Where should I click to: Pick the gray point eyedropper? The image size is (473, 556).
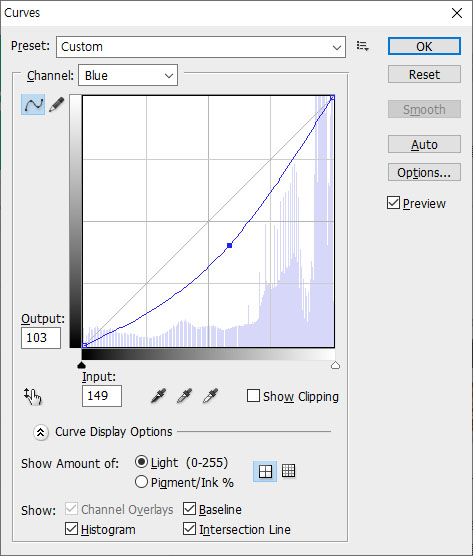pos(184,396)
